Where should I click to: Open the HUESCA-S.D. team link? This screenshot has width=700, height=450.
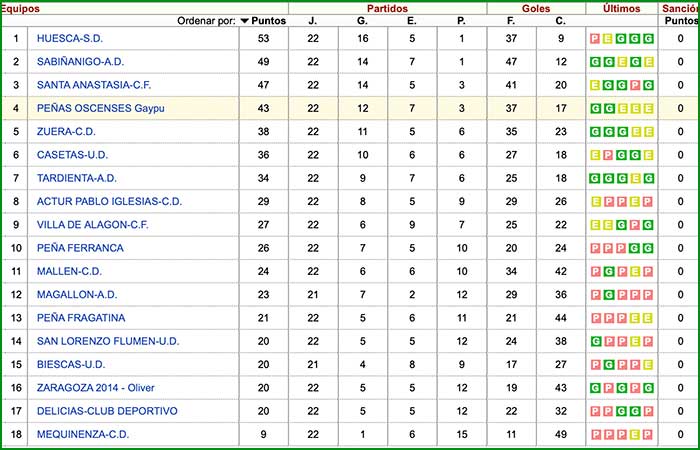coord(70,39)
